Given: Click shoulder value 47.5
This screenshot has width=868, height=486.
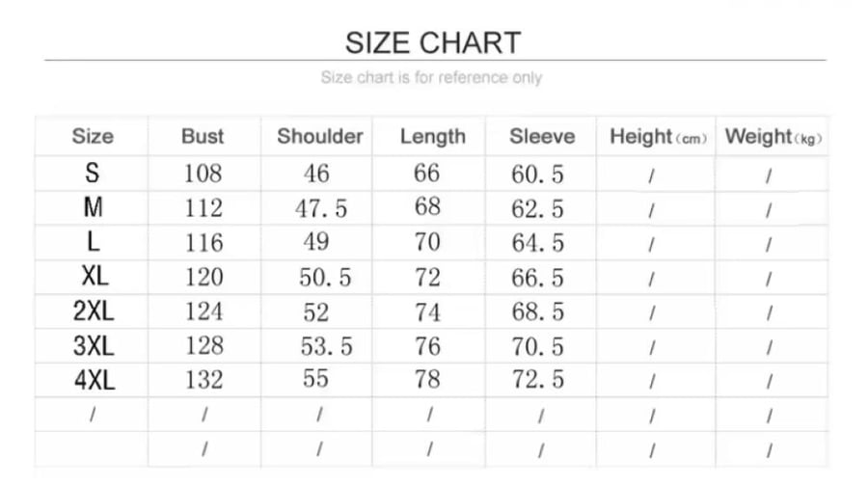Looking at the screenshot, I should click(321, 208).
